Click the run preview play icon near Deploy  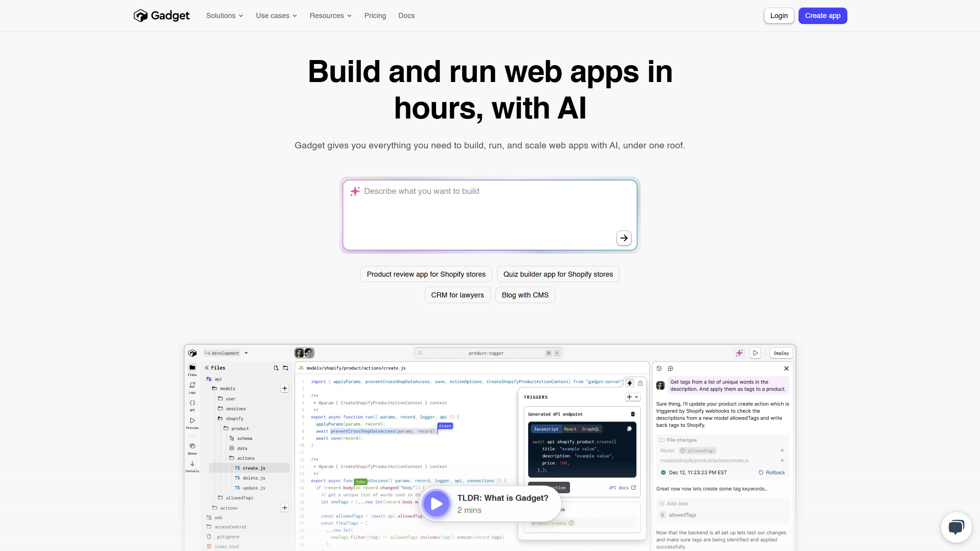[755, 353]
